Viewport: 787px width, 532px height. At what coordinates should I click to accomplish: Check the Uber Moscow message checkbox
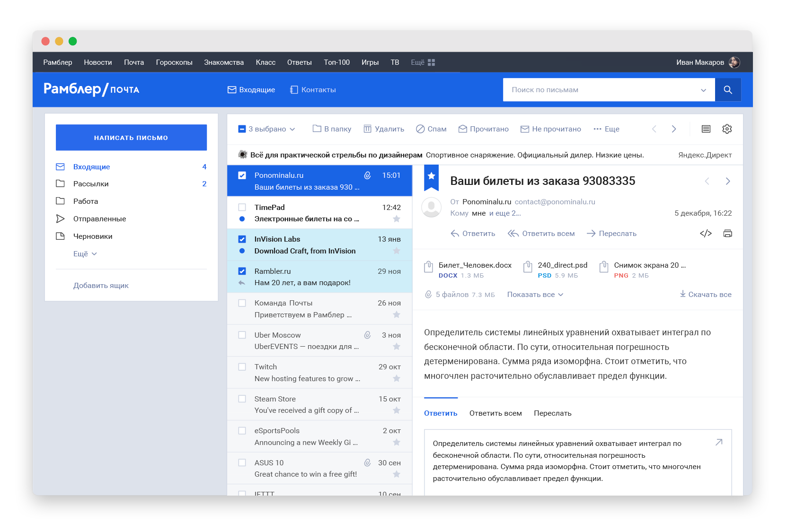click(x=242, y=335)
